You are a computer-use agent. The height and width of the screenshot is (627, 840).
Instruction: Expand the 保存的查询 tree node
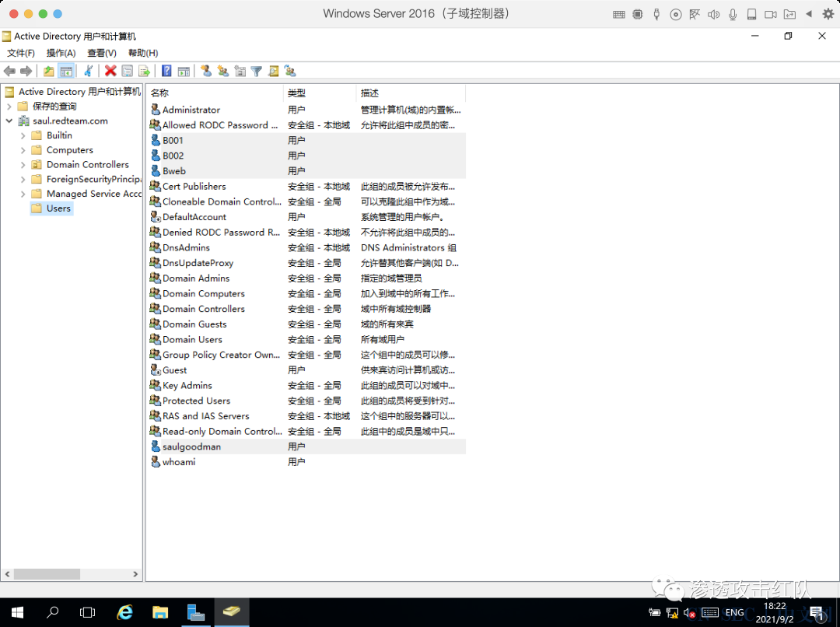tap(9, 107)
